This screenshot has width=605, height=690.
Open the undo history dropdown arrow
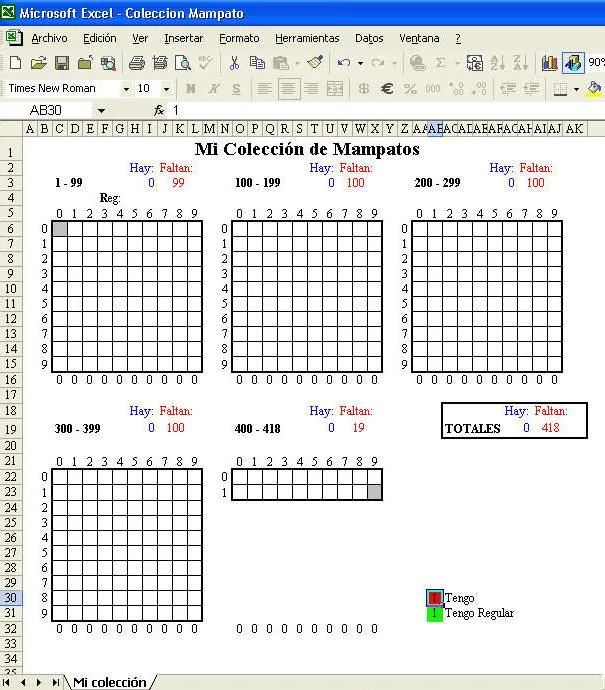[360, 63]
